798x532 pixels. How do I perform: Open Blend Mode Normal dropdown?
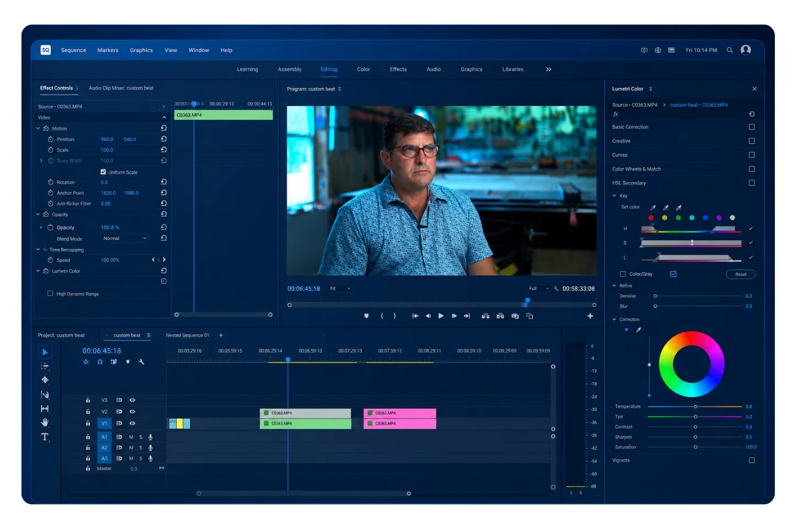(x=125, y=238)
